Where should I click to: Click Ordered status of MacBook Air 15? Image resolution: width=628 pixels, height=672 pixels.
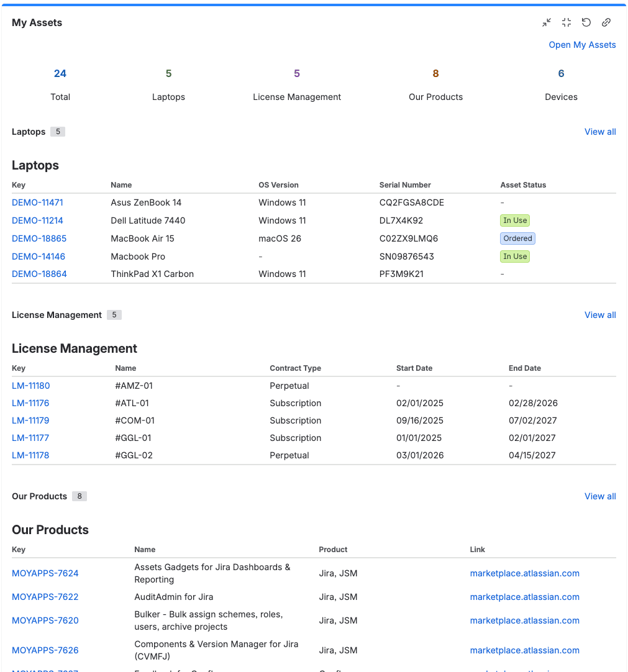[517, 238]
